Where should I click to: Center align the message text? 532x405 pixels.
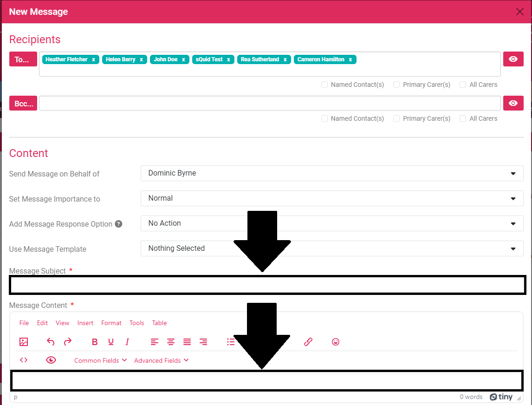pos(171,342)
